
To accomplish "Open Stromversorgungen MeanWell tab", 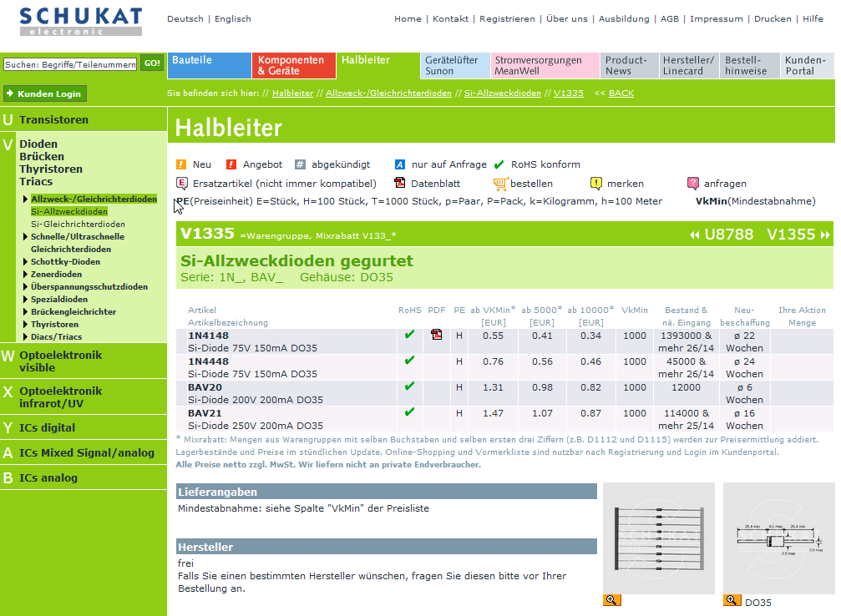I will click(x=545, y=65).
